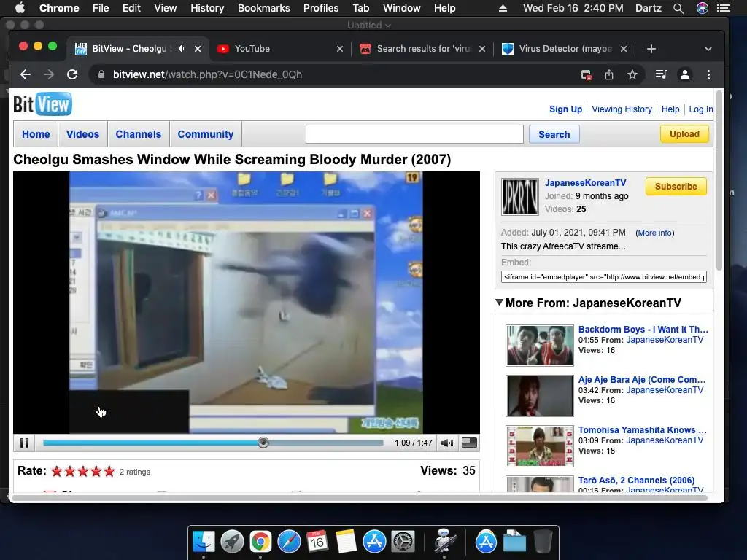
Task: Open the Bookmarks menu in menu bar
Action: pos(264,8)
